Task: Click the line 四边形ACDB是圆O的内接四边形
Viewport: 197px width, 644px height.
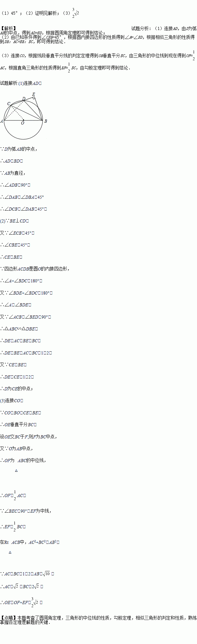Action: 35,269
